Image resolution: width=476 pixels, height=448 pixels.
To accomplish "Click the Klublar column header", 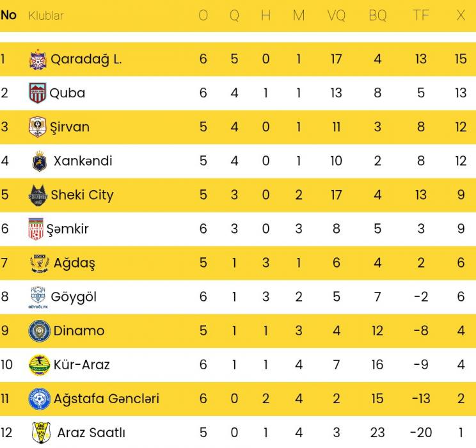I will pyautogui.click(x=46, y=15).
